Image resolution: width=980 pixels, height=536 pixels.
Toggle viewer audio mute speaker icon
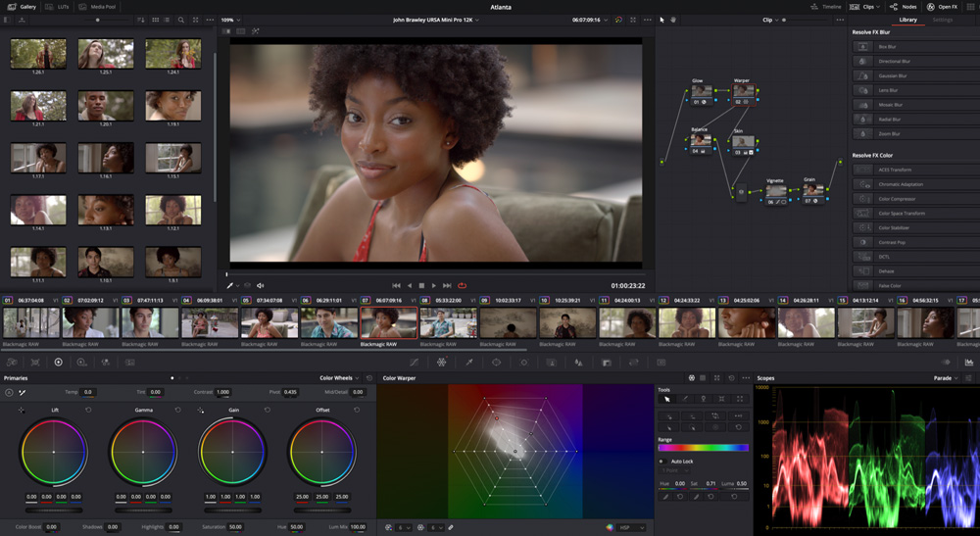(x=260, y=285)
